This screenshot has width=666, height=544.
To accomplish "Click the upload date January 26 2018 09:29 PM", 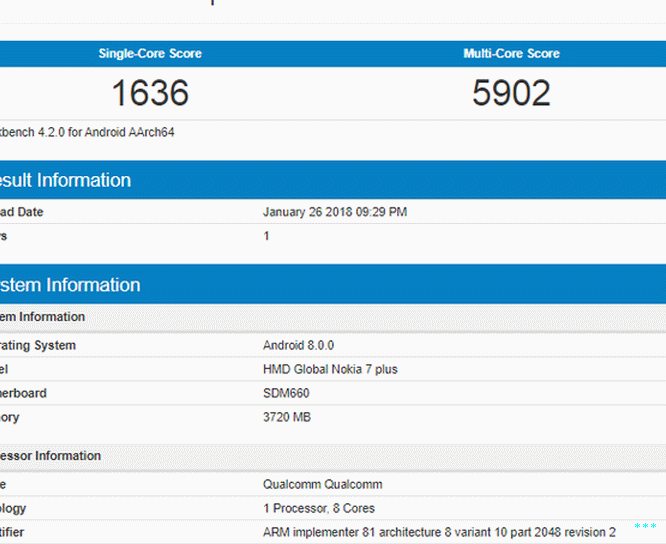I will click(335, 212).
